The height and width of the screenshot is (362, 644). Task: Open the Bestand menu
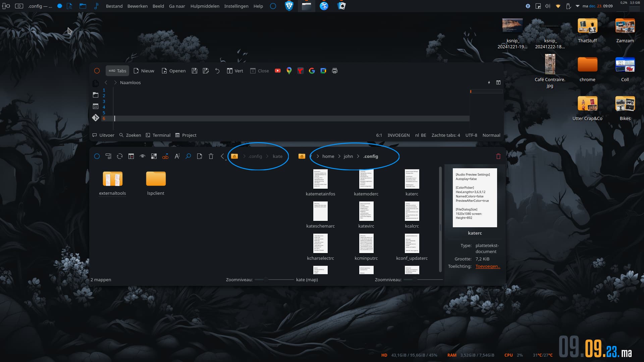[114, 6]
